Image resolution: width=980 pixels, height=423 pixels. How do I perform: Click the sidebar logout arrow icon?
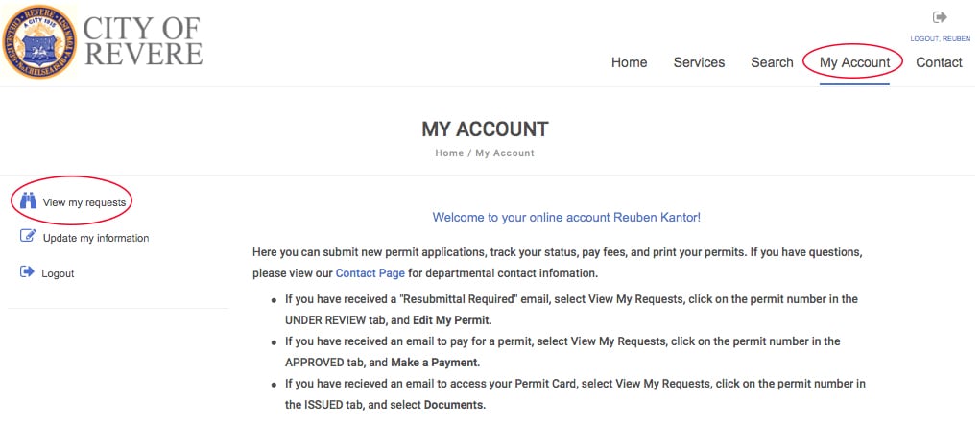point(27,271)
